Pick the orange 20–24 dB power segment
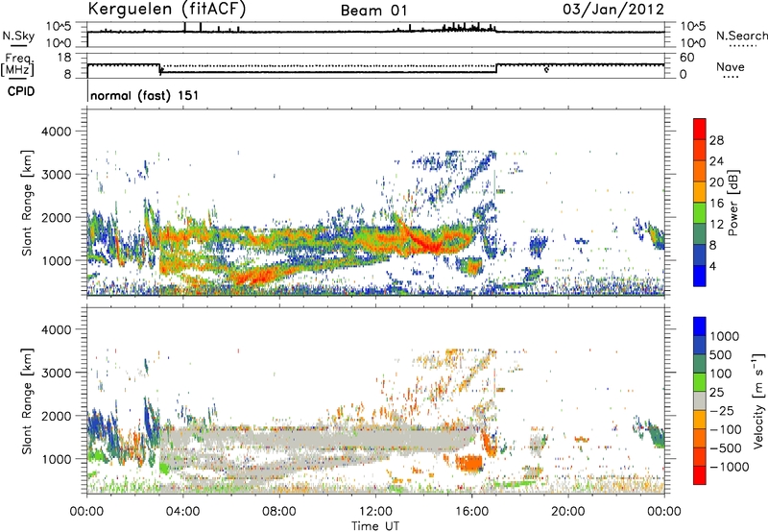768x532 pixels. click(x=700, y=171)
